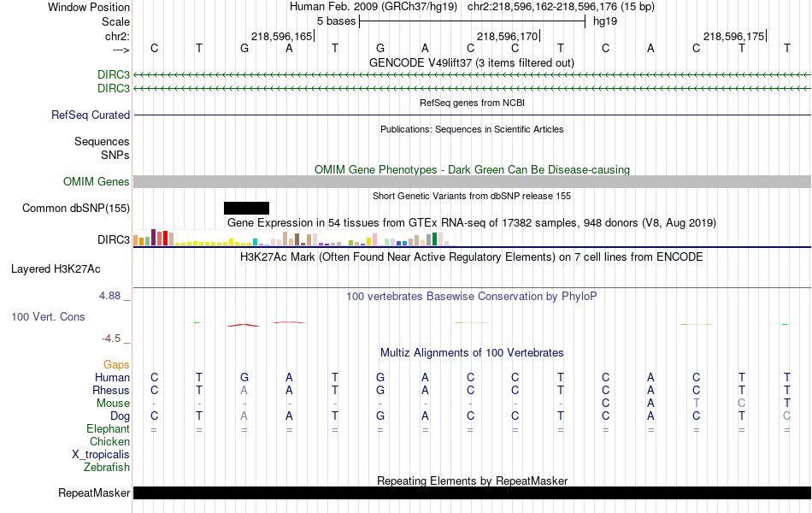The height and width of the screenshot is (513, 812).
Task: Click the Window Position track label
Action: 89,7
